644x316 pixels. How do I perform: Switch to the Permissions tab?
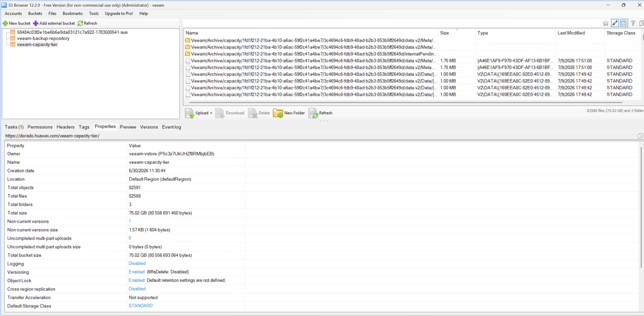(x=40, y=127)
